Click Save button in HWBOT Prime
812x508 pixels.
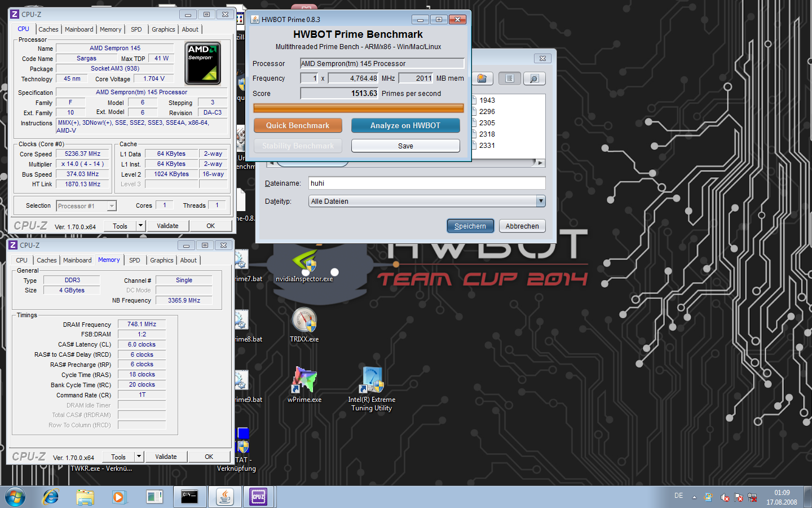[x=405, y=146]
